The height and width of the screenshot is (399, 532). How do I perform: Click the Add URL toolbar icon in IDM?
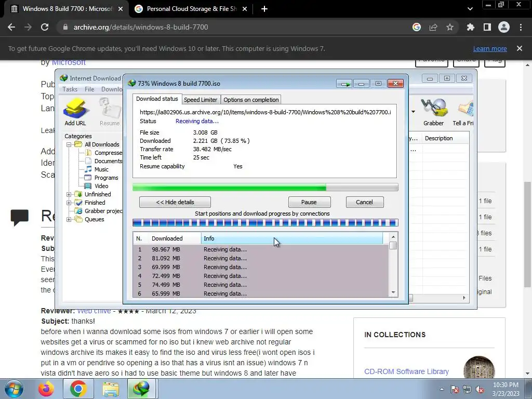click(75, 112)
